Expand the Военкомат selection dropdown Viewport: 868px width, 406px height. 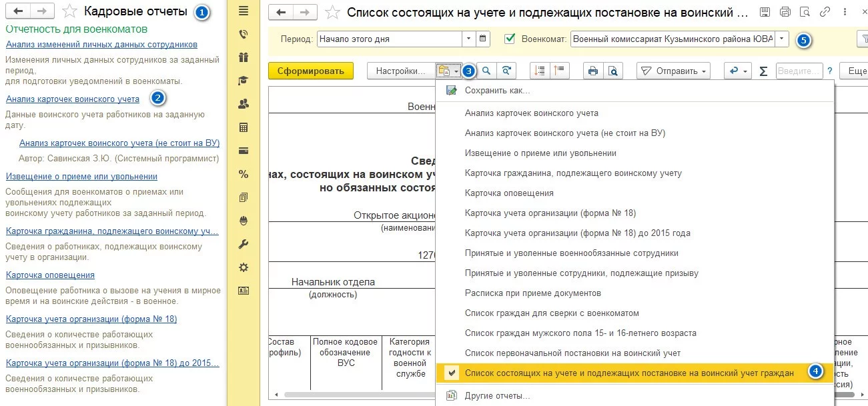pos(781,39)
